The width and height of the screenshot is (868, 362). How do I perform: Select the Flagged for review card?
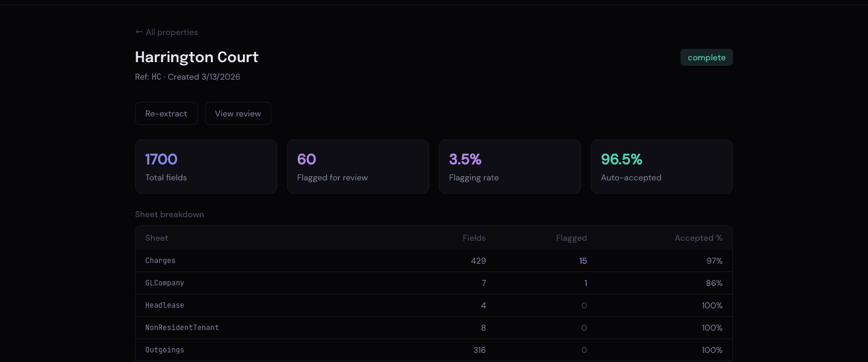(x=358, y=167)
